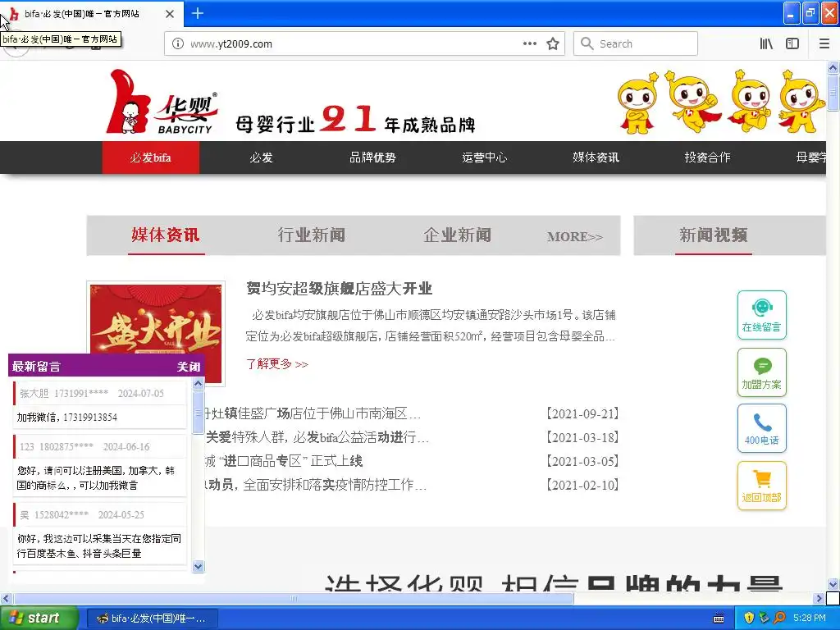Image resolution: width=840 pixels, height=630 pixels.
Task: Click the horizontal scrollbar right arrow
Action: [x=819, y=598]
